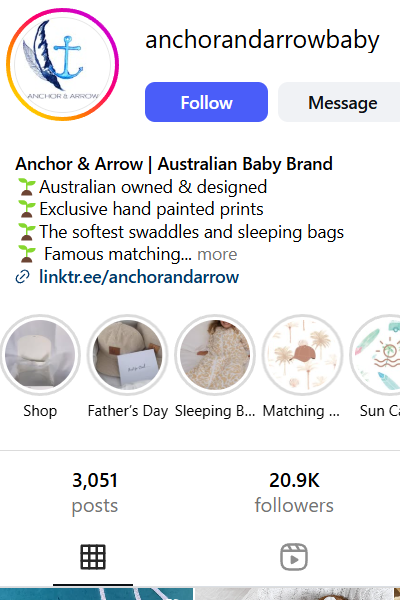Expand bio with the more link

point(217,254)
